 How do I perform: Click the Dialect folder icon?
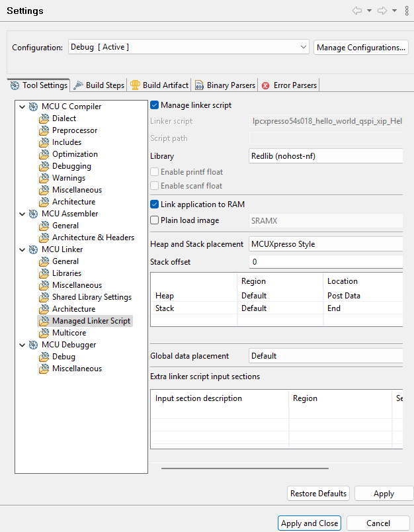tap(44, 118)
